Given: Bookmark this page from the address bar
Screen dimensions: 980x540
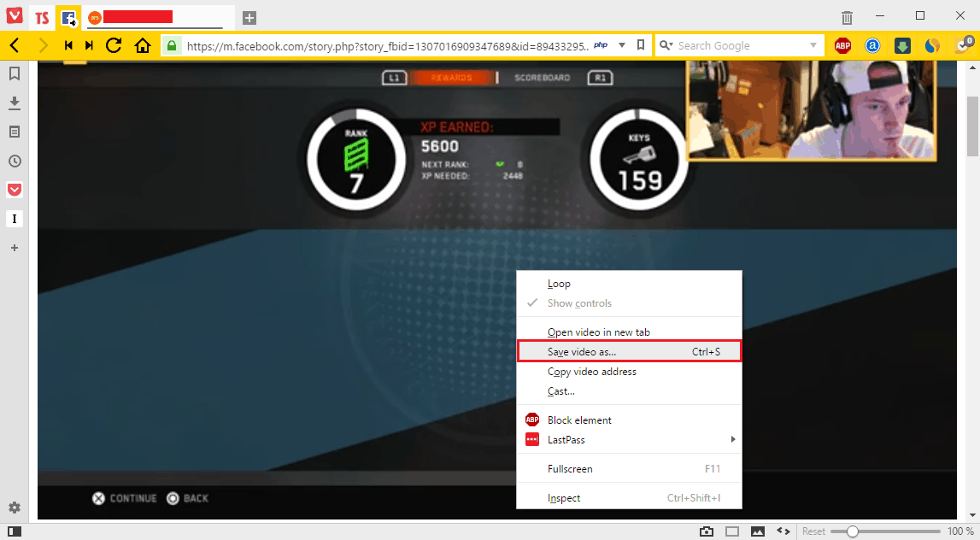Looking at the screenshot, I should (x=641, y=45).
